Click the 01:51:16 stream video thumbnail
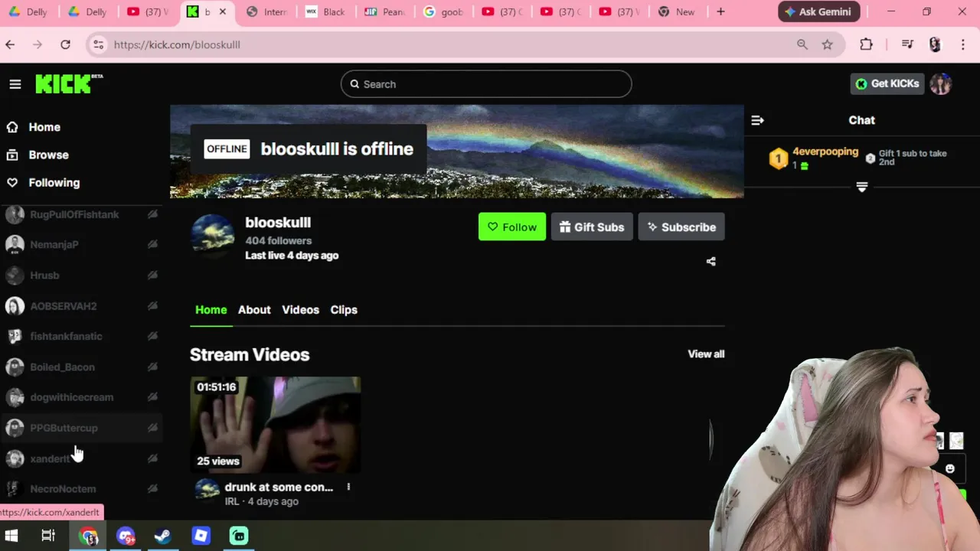 click(x=276, y=424)
